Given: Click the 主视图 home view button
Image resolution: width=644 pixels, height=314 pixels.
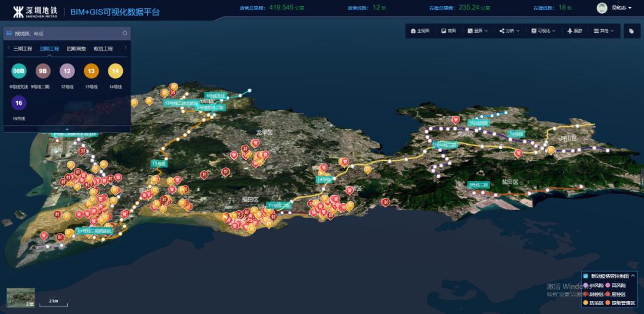Looking at the screenshot, I should (x=420, y=30).
